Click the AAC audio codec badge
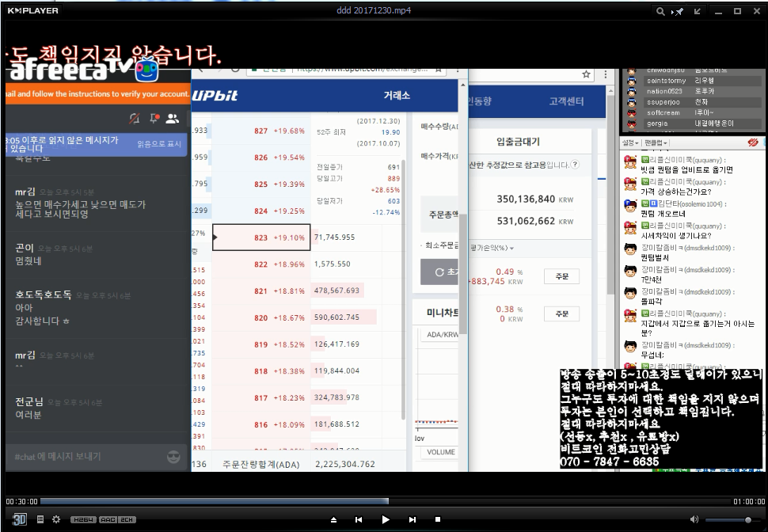768x532 pixels. click(x=108, y=520)
